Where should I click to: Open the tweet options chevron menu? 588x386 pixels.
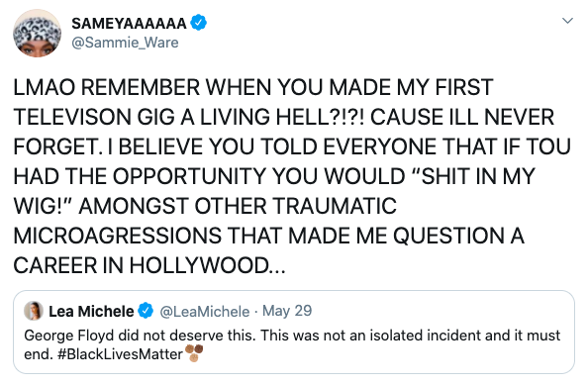[567, 21]
